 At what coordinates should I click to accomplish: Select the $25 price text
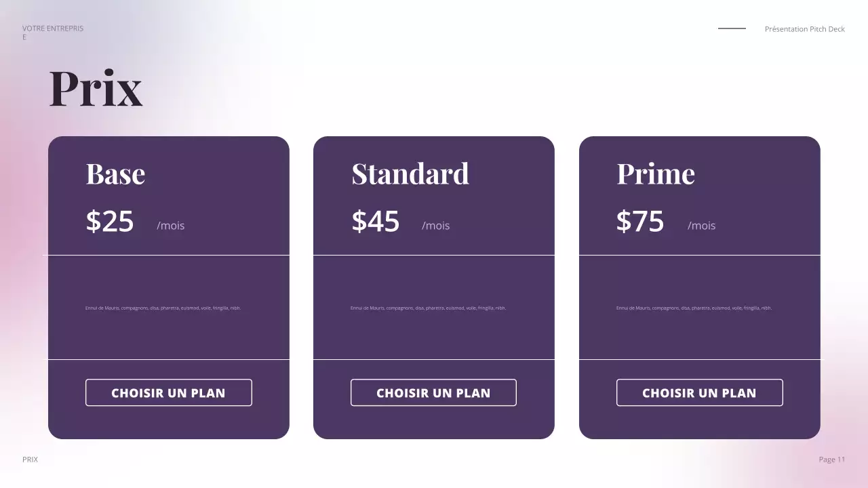(x=110, y=222)
